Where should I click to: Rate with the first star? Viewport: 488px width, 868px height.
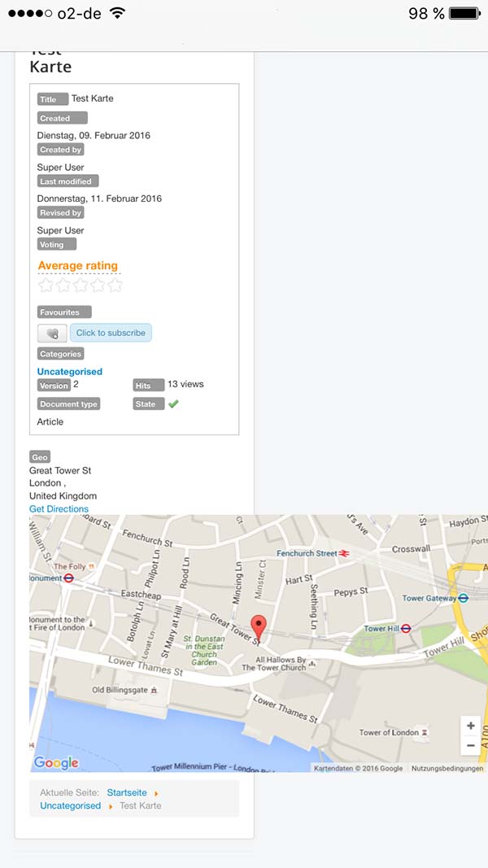click(46, 285)
